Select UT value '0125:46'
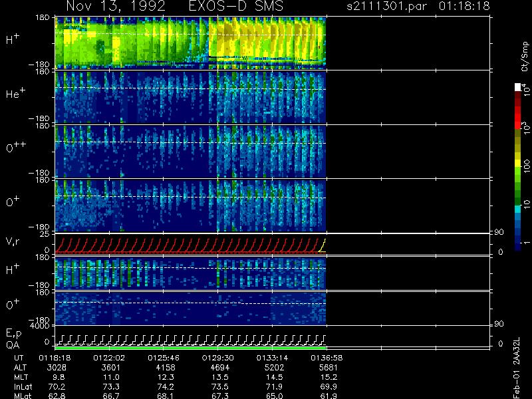This screenshot has height=399, width=532. 164,358
